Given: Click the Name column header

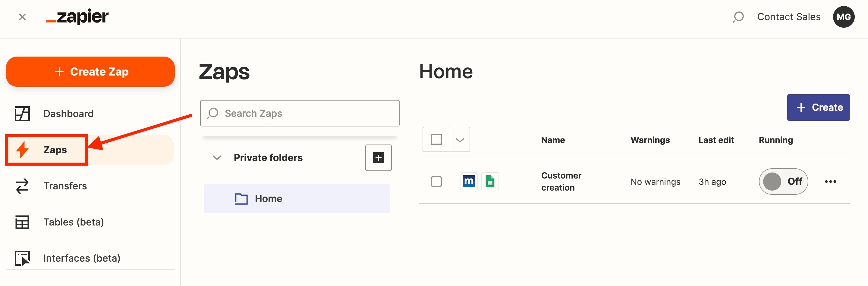Looking at the screenshot, I should [553, 140].
